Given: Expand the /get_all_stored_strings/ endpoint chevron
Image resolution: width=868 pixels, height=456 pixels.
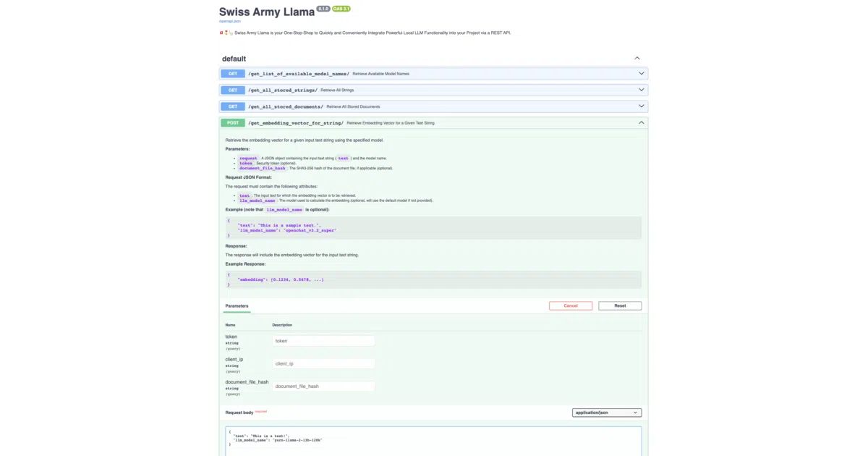Looking at the screenshot, I should [641, 90].
